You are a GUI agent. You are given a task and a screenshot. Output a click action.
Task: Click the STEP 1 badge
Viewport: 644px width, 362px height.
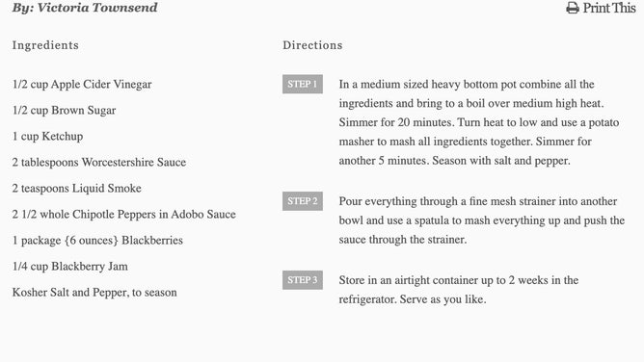[303, 84]
